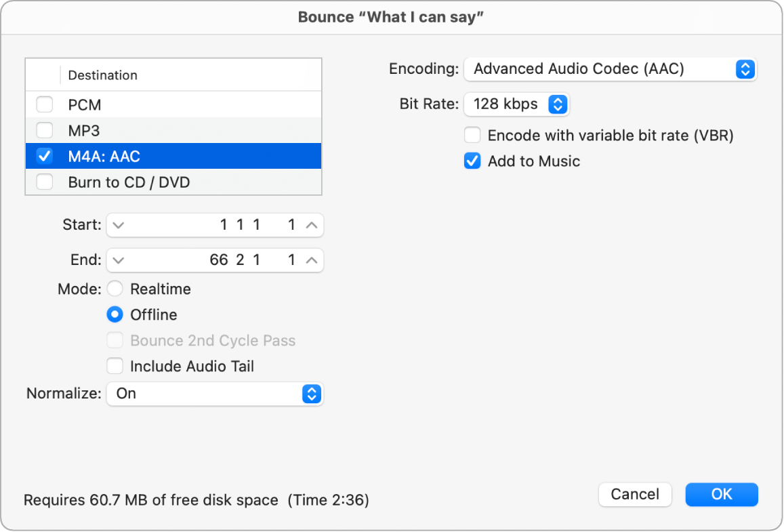784x532 pixels.
Task: Select the PCM row in the Destination list
Action: pyautogui.click(x=173, y=104)
